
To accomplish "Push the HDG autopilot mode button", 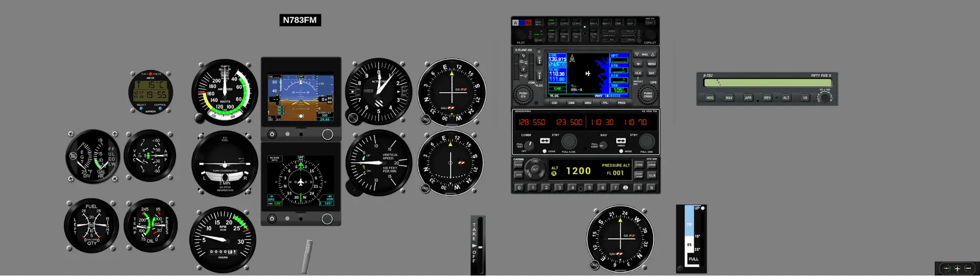I will coord(710,98).
